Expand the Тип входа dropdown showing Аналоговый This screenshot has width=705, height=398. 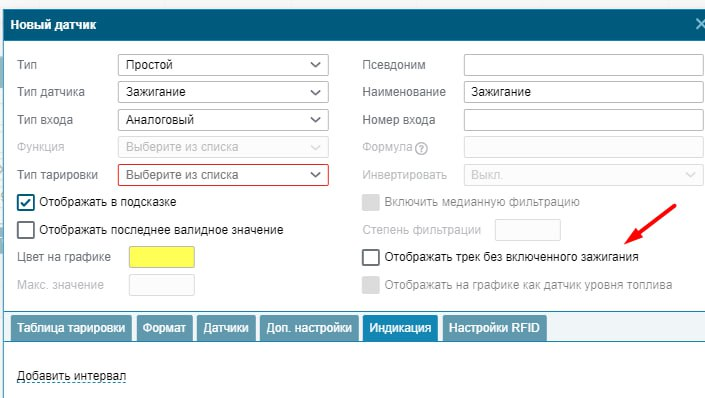click(x=223, y=120)
